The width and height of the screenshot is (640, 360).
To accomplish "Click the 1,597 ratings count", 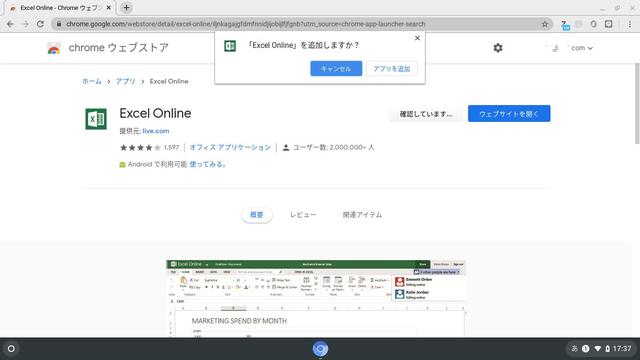I will click(171, 147).
